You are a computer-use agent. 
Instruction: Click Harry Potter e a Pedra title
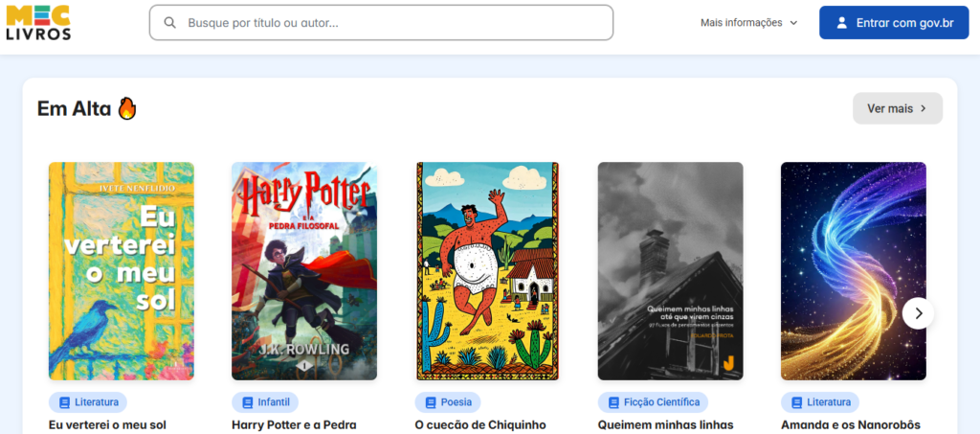point(294,424)
